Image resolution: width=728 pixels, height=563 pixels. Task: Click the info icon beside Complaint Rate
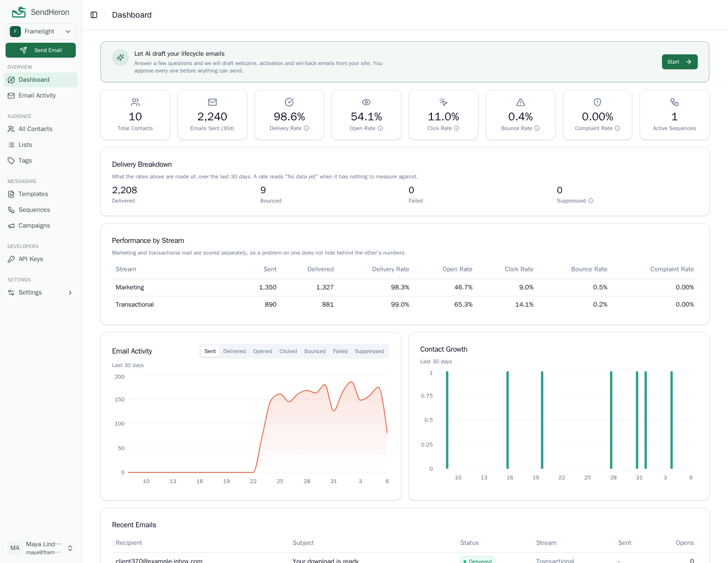(617, 128)
